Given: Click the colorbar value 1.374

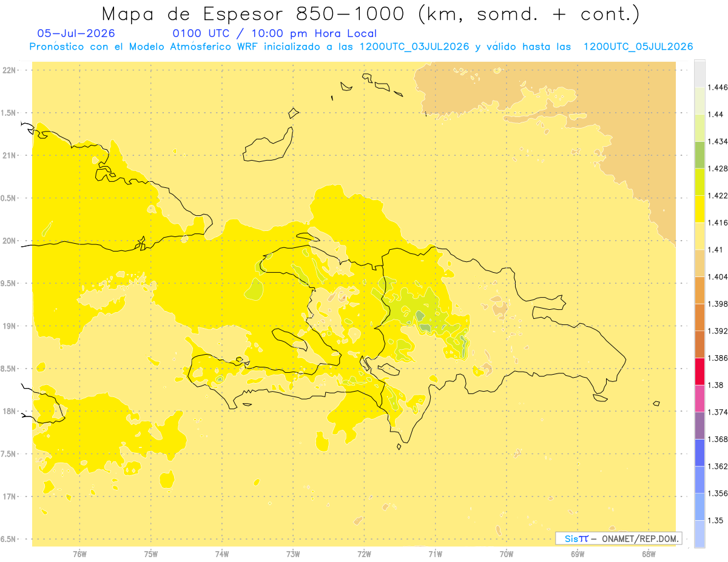Looking at the screenshot, I should pos(718,412).
